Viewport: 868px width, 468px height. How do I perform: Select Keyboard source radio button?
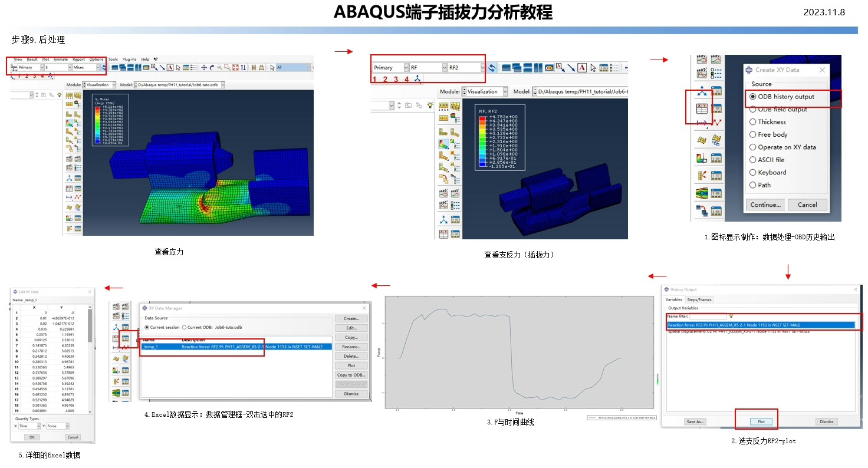click(x=752, y=173)
